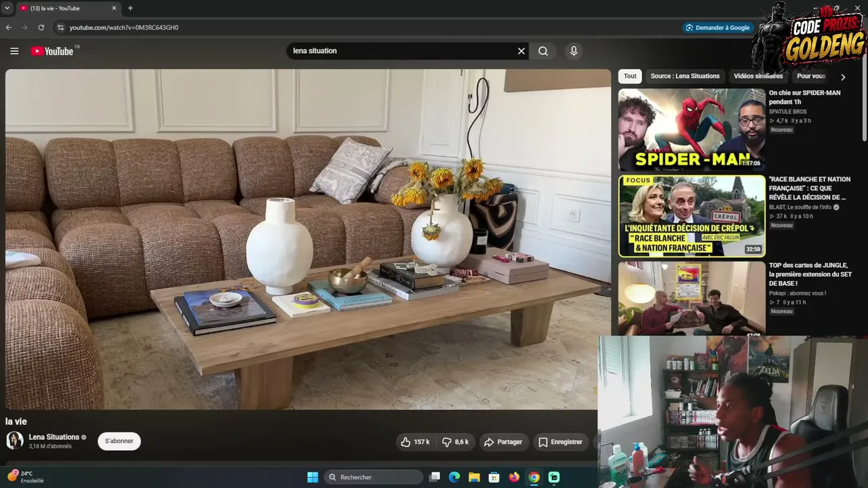Select the 'Vidéos similaires' filter chip
Screen dimensions: 868x488
(758, 76)
